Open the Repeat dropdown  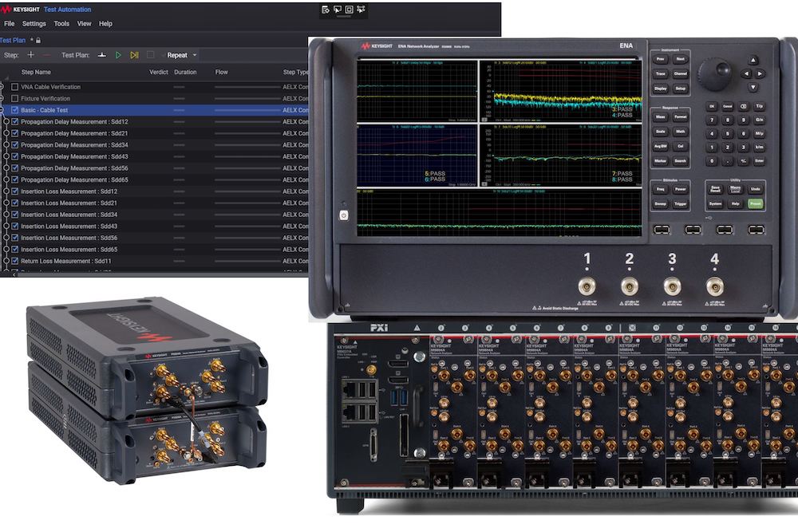tap(194, 55)
